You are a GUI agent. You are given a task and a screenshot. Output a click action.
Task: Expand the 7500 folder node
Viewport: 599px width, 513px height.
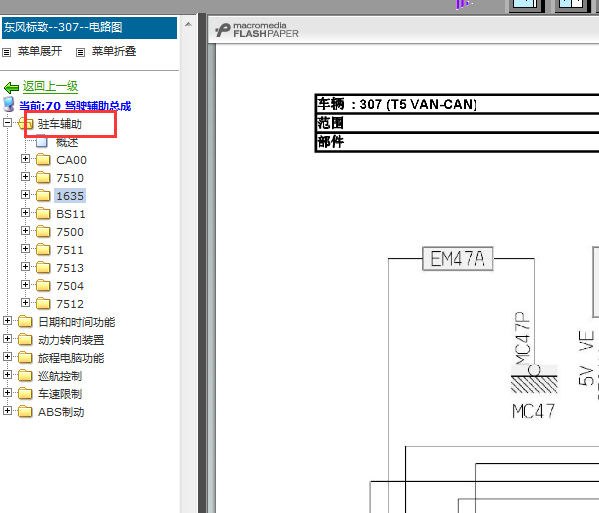coord(25,230)
